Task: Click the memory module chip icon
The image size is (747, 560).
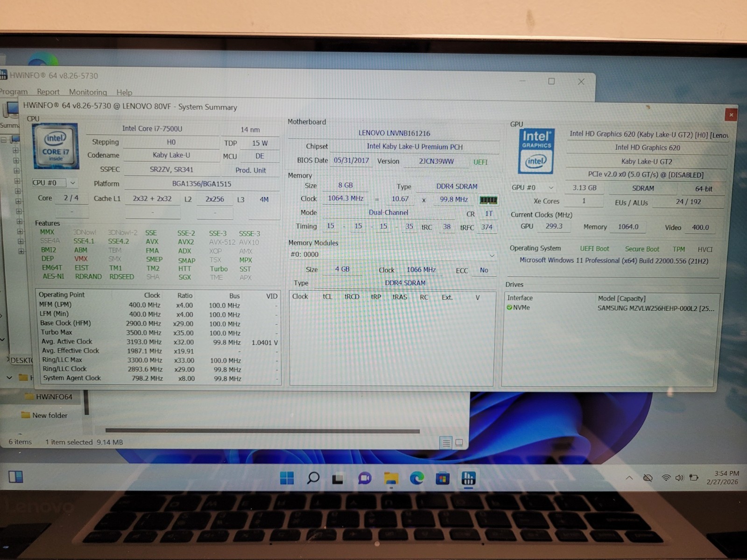Action: click(488, 200)
